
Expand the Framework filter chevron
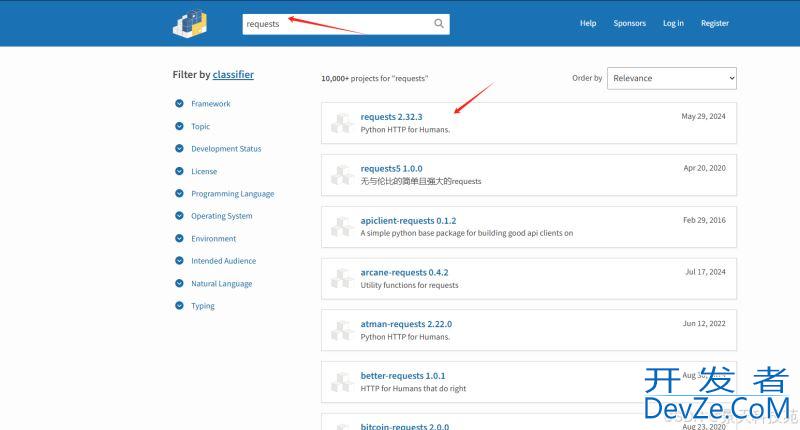pyautogui.click(x=179, y=104)
